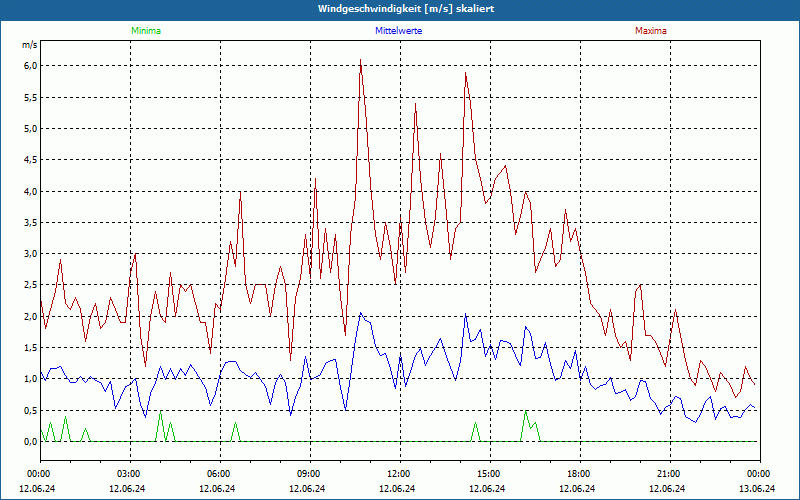This screenshot has height=500, width=800.
Task: Click the y-axis value '4,0'
Action: tap(31, 191)
